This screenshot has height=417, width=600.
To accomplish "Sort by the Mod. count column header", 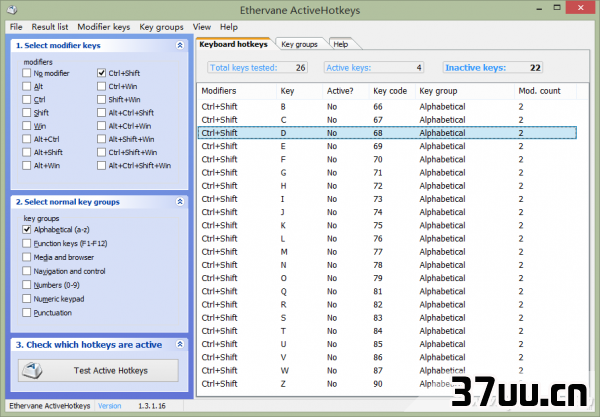I will (x=545, y=91).
